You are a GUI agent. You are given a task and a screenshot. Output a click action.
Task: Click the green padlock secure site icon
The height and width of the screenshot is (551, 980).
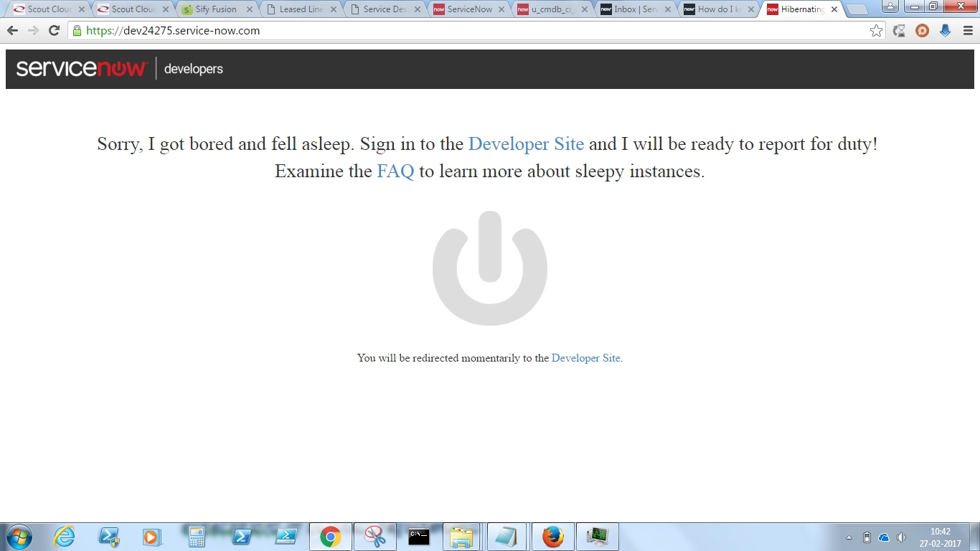76,31
